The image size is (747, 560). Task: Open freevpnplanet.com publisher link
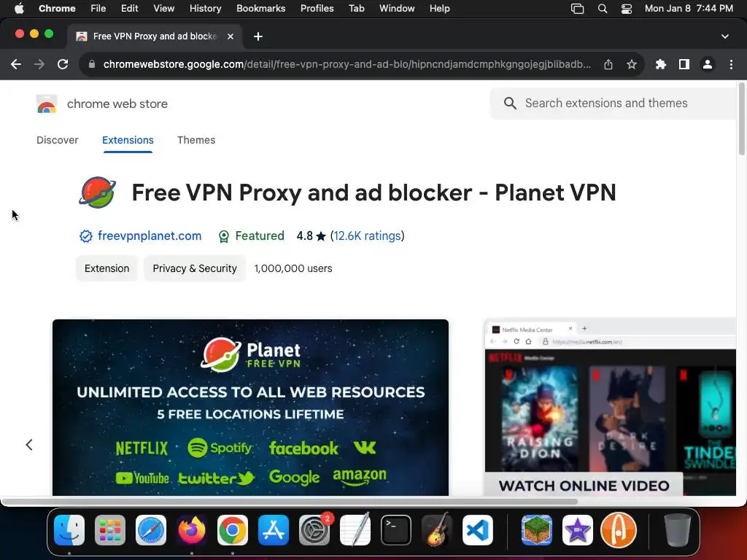tap(150, 236)
